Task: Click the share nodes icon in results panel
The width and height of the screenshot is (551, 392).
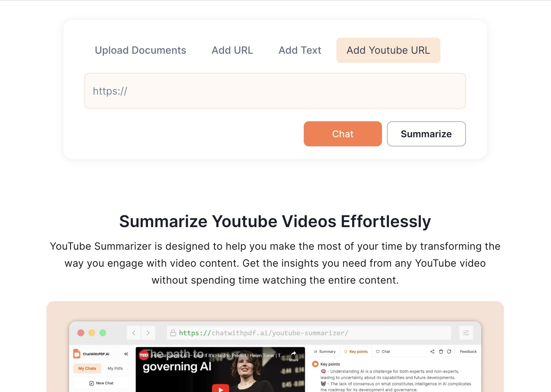Action: click(x=432, y=352)
